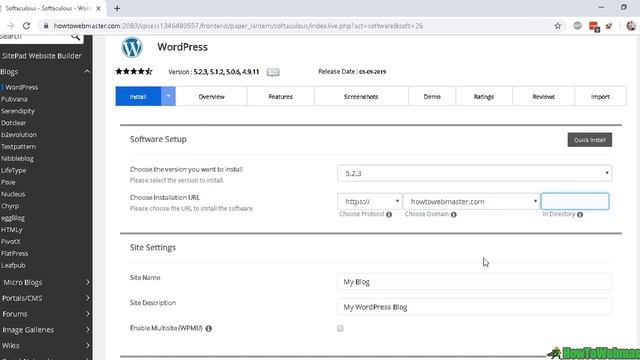Select b2evolution in the Blogs list
The height and width of the screenshot is (360, 640).
click(x=19, y=135)
